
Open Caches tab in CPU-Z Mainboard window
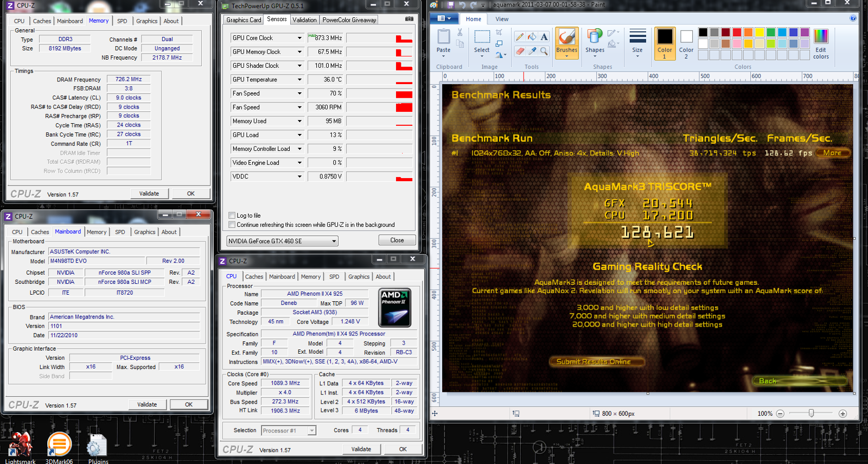pos(40,232)
